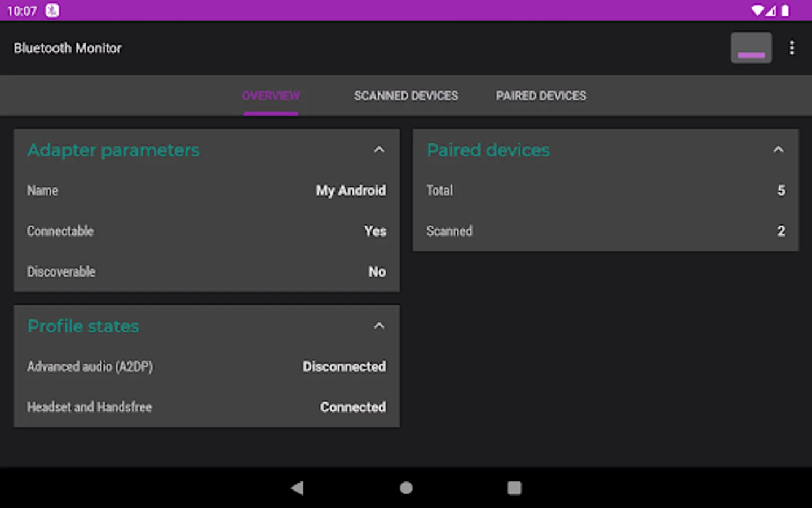Tap the Advanced audio (A2DP) row
This screenshot has width=812, height=508.
click(206, 367)
